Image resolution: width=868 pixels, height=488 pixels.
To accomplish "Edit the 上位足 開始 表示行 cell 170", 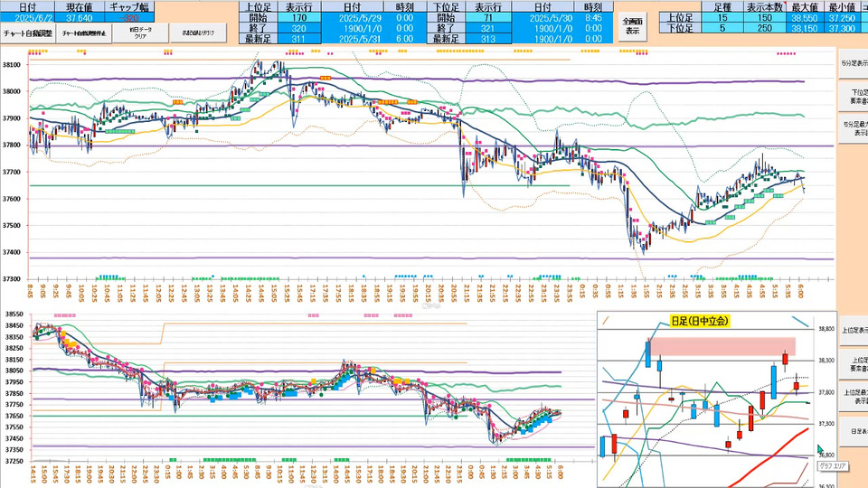I will [298, 18].
